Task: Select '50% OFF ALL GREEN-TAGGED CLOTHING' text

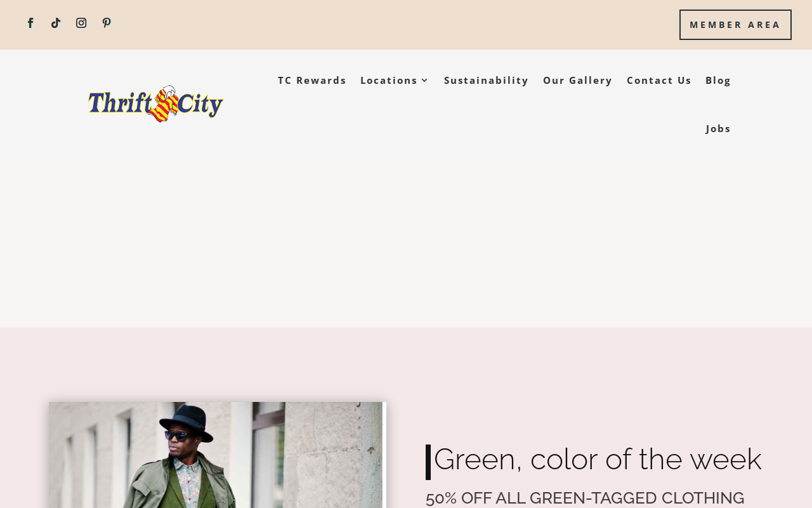Action: coord(585,498)
